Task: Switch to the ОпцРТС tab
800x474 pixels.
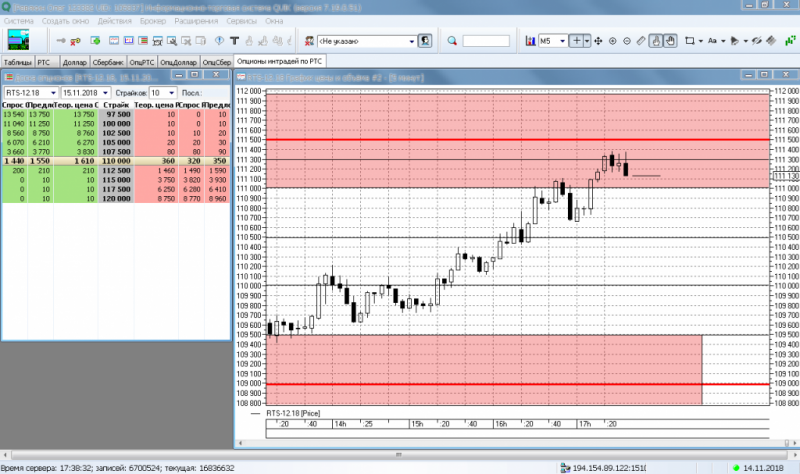Action: (142, 62)
